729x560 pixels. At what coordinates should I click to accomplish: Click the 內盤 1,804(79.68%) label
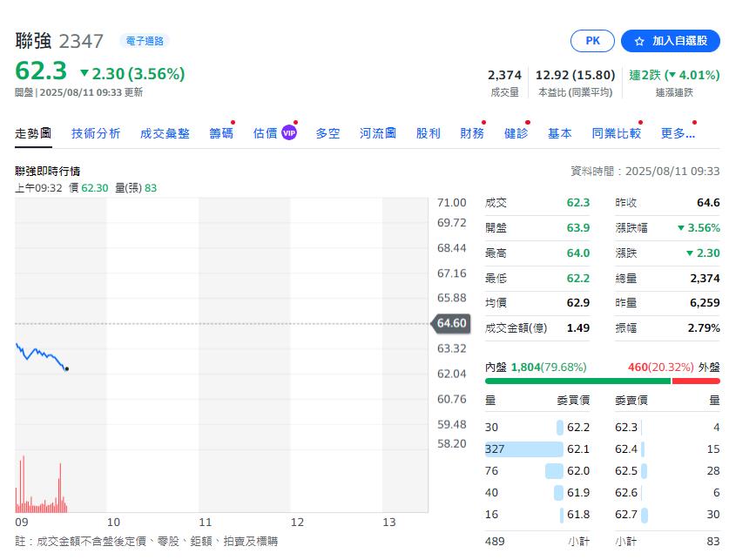click(x=536, y=368)
